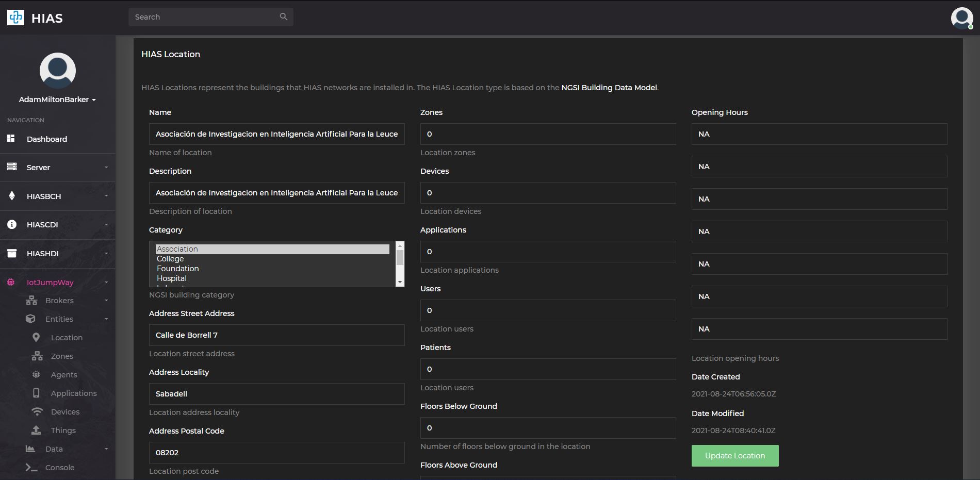Click the IotJumpWay chip icon

point(11,282)
